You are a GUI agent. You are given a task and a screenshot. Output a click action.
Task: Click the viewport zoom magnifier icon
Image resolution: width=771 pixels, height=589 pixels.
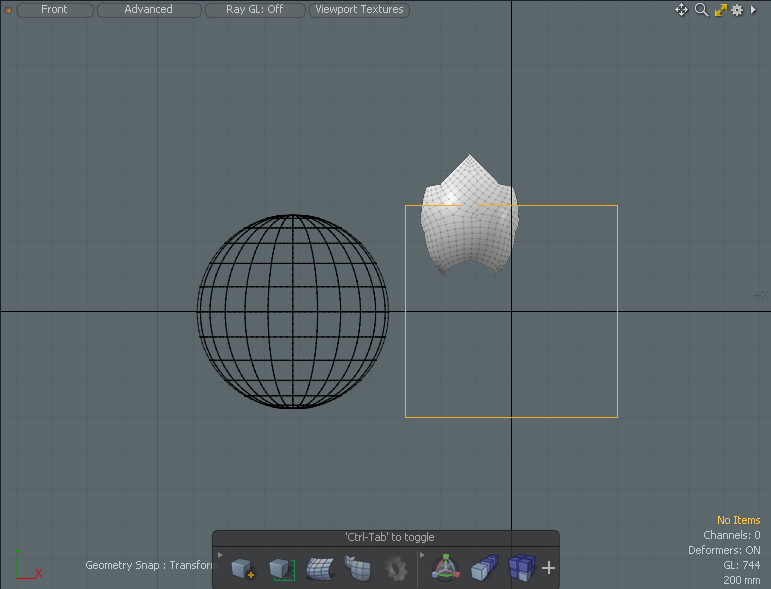[702, 10]
